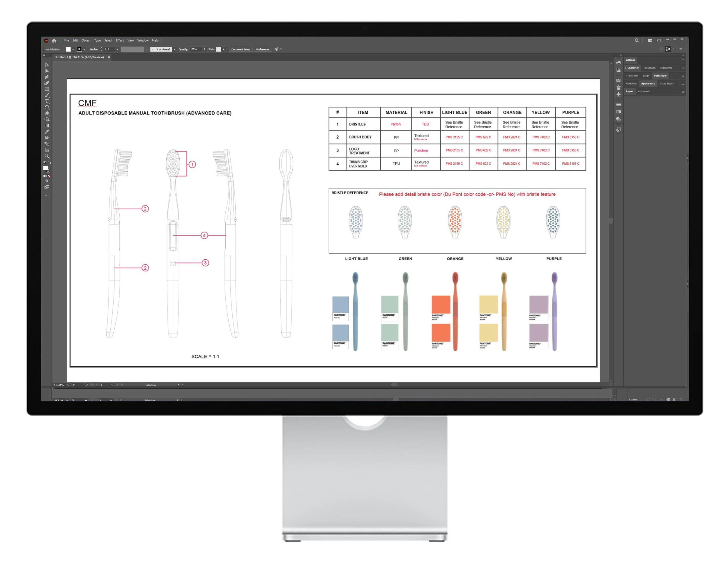Image resolution: width=728 pixels, height=563 pixels.
Task: Swap fill and stroke colors
Action: (50, 162)
